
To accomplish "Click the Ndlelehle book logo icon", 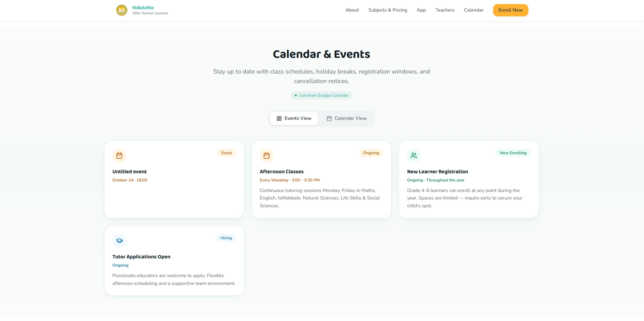I will [121, 10].
